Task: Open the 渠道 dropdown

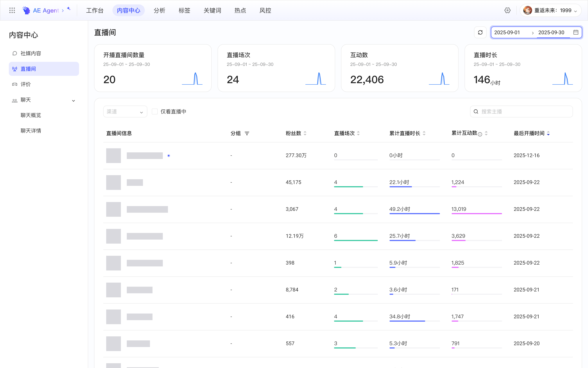Action: [x=125, y=112]
